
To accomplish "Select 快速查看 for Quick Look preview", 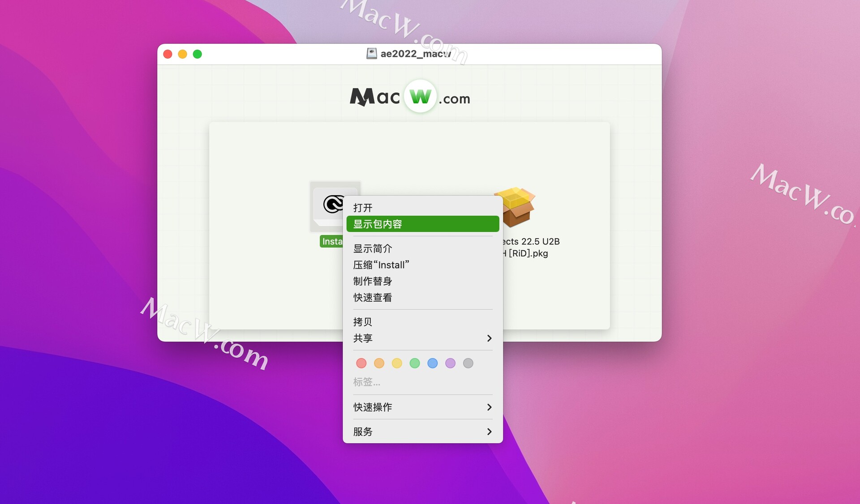I will 372,297.
